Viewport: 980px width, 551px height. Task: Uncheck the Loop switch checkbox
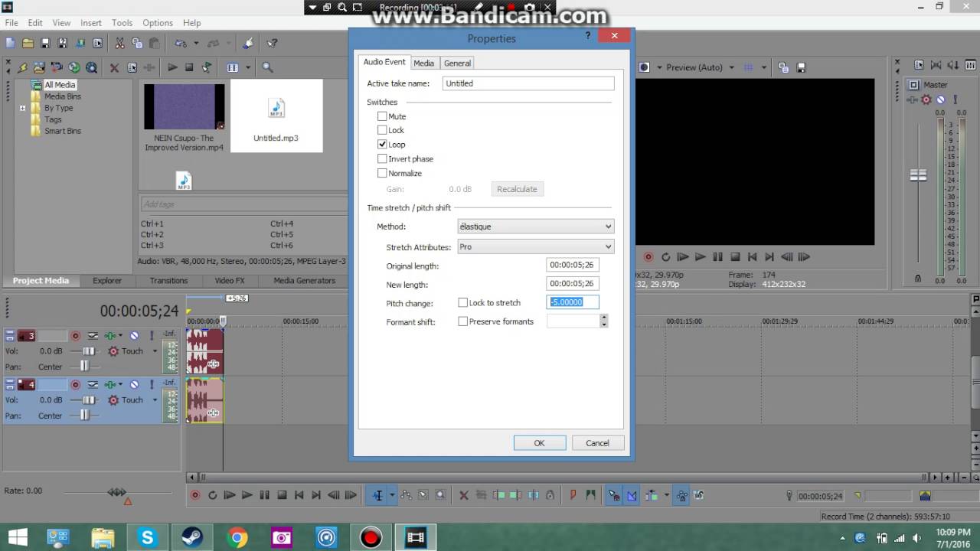coord(382,144)
